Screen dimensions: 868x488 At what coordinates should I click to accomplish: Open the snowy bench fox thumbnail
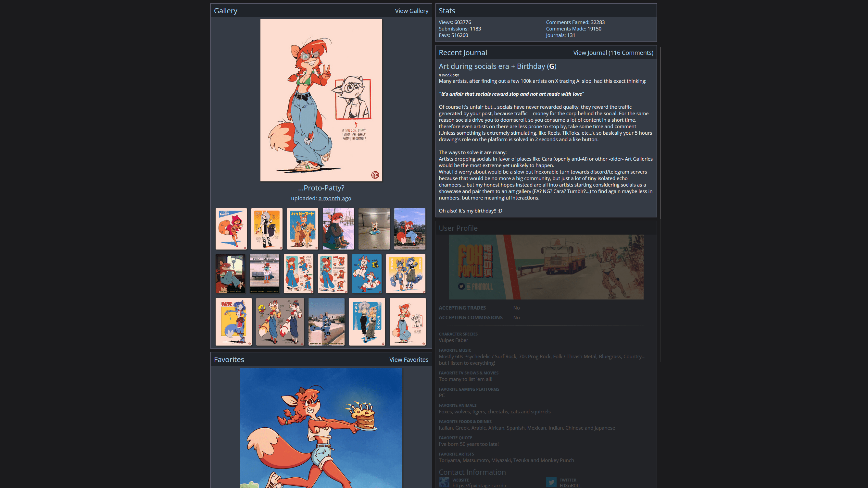(338, 229)
